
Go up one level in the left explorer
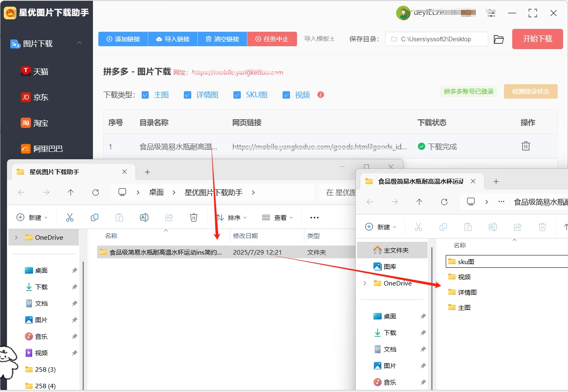(x=71, y=192)
